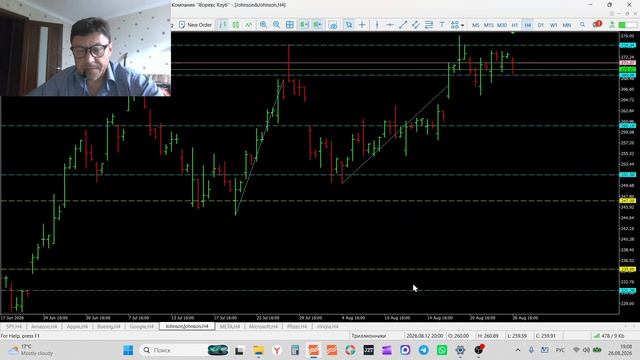Take a chart screenshot with camera icon
This screenshot has width=640, height=360.
click(333, 25)
